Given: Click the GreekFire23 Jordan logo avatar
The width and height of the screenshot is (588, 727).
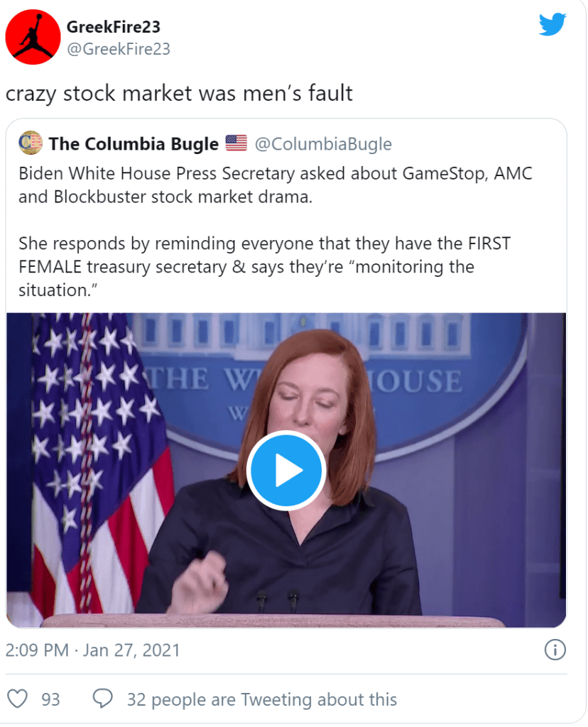Looking at the screenshot, I should [x=32, y=38].
